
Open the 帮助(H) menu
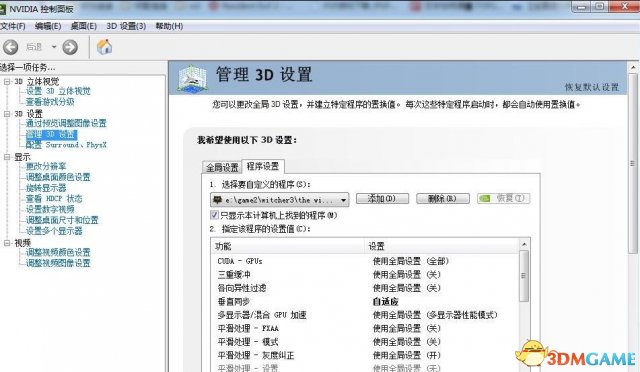(x=169, y=26)
